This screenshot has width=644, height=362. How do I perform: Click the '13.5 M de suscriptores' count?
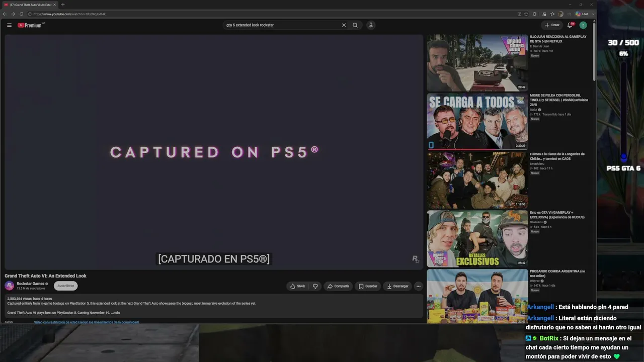pyautogui.click(x=31, y=289)
